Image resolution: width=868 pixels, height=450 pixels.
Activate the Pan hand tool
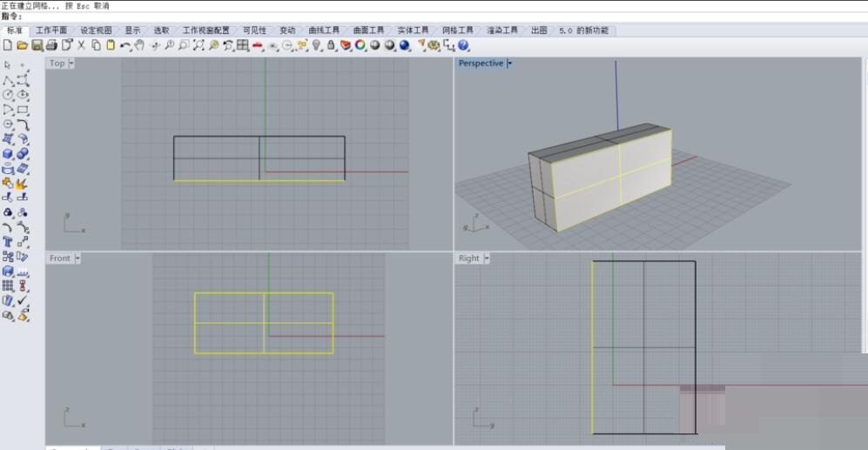139,45
